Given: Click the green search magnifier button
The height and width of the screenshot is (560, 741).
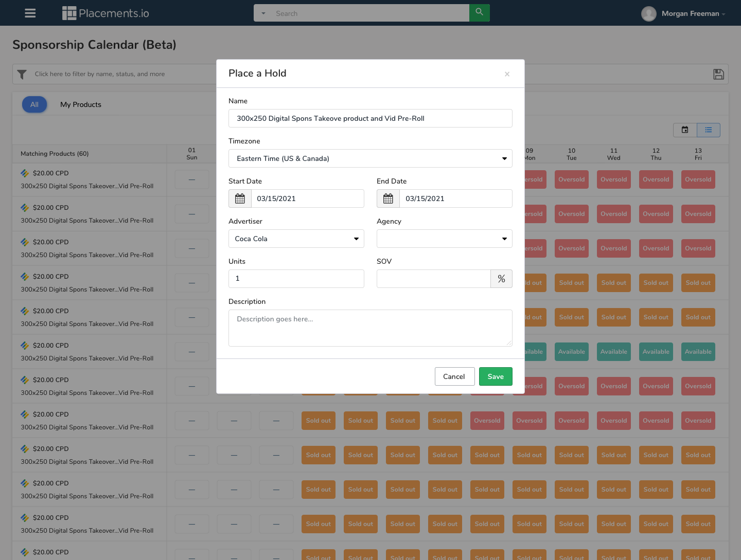Looking at the screenshot, I should tap(479, 13).
